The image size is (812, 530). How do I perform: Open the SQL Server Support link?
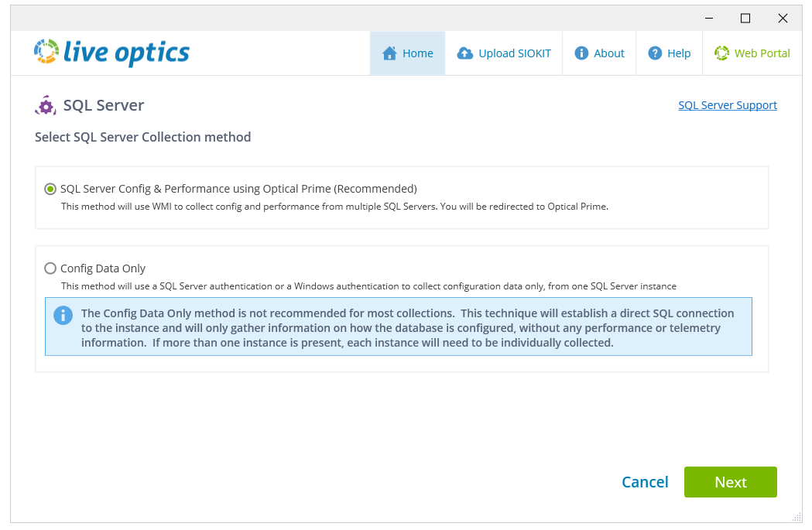tap(727, 104)
